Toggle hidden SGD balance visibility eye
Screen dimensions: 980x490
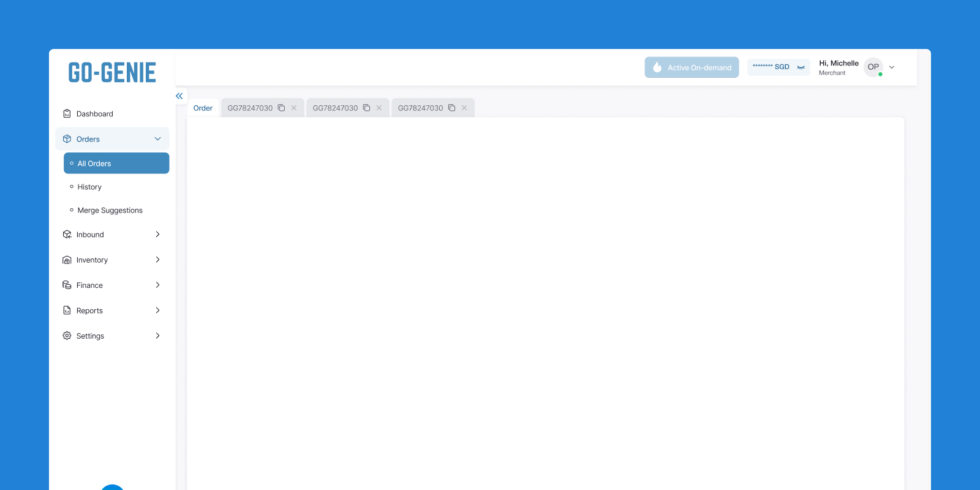point(801,67)
